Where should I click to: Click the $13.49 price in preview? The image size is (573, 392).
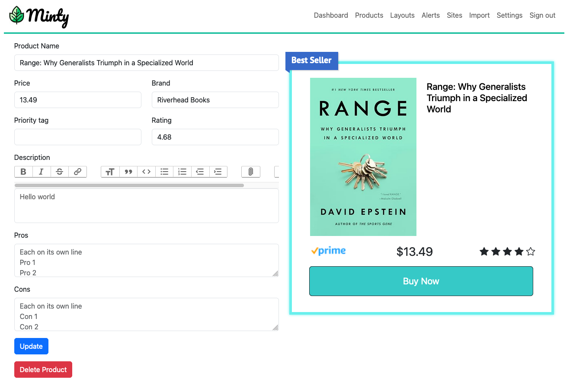(415, 252)
